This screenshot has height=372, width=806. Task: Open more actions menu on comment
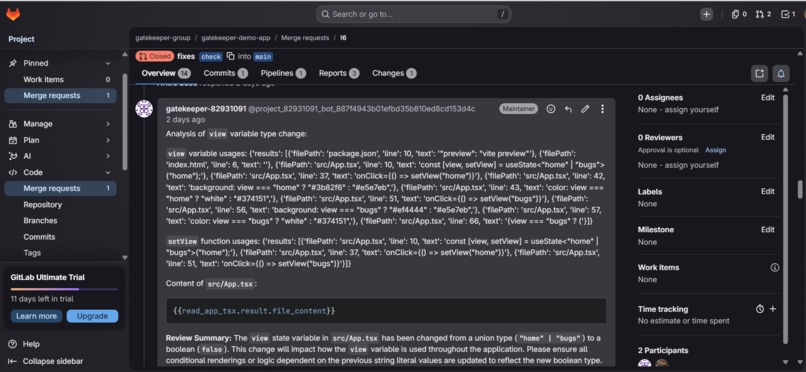click(x=602, y=109)
